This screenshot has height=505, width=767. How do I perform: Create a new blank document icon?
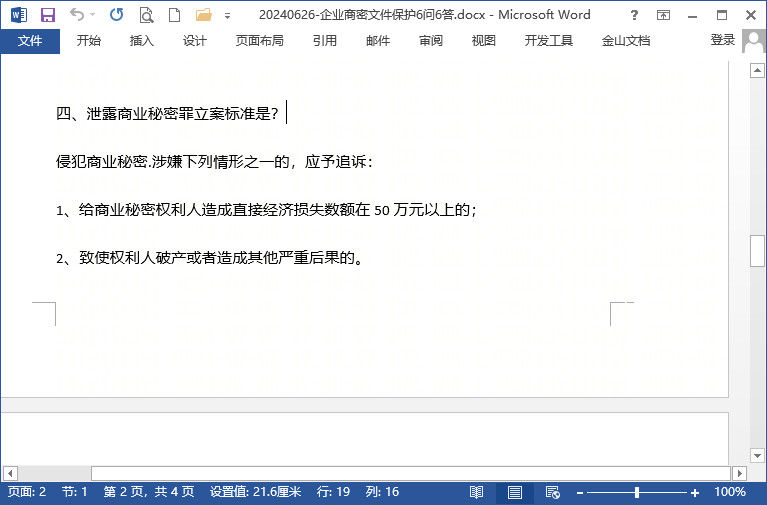[x=174, y=15]
